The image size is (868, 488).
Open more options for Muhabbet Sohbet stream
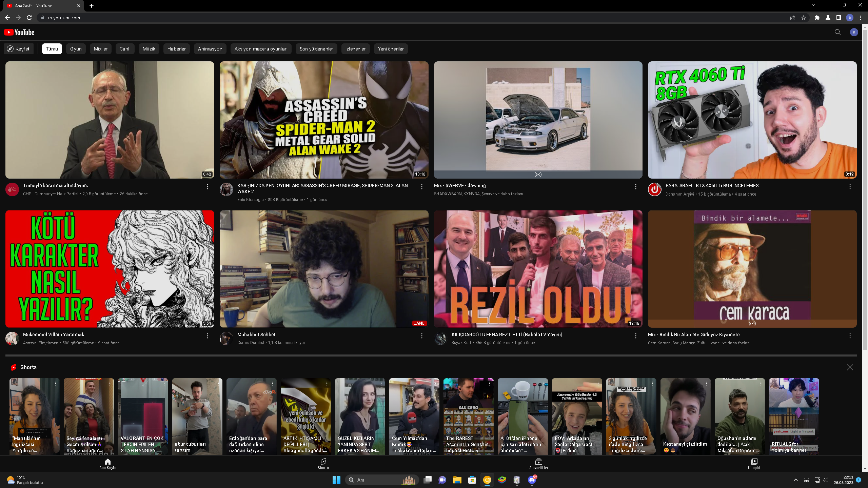(422, 336)
